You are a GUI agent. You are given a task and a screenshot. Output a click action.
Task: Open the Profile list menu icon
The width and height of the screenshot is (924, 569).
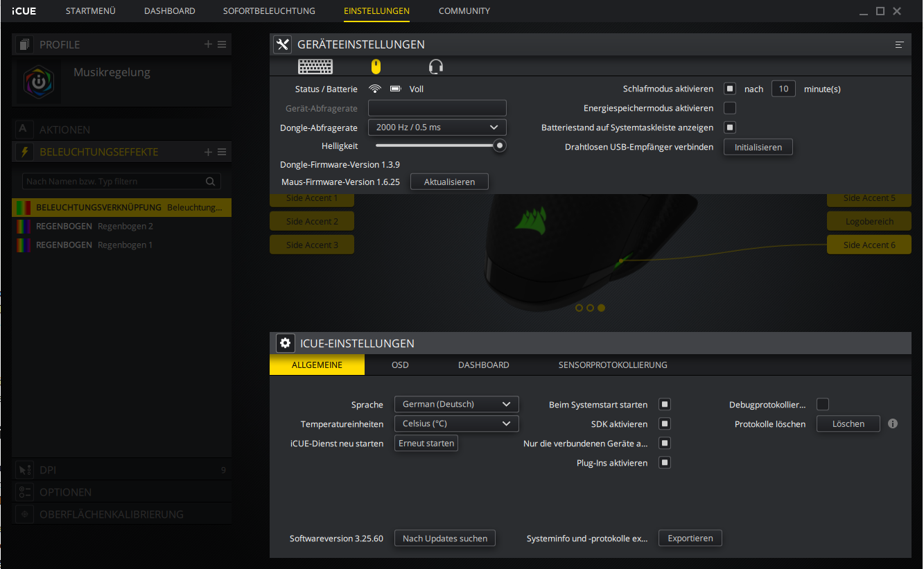point(222,44)
